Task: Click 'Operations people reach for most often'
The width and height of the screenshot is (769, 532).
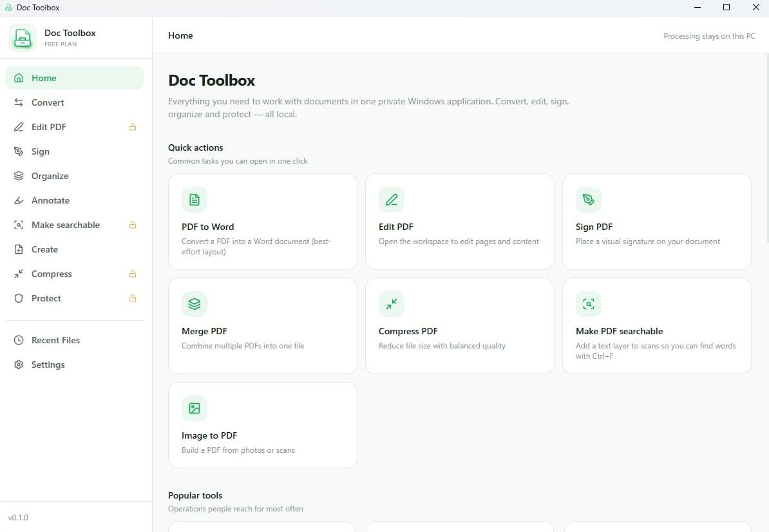Action: point(236,508)
